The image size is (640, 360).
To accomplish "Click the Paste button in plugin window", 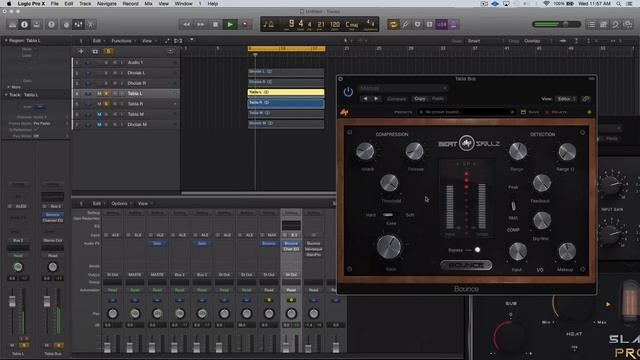I will click(438, 99).
